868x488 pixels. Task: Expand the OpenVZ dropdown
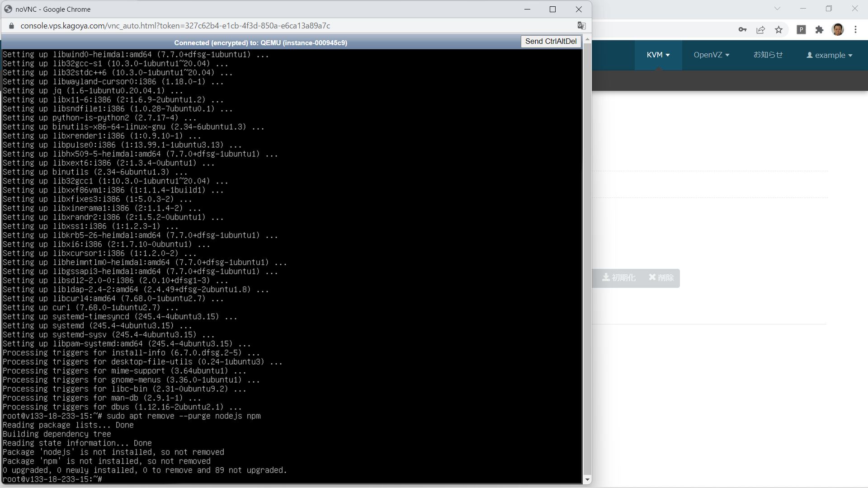711,55
